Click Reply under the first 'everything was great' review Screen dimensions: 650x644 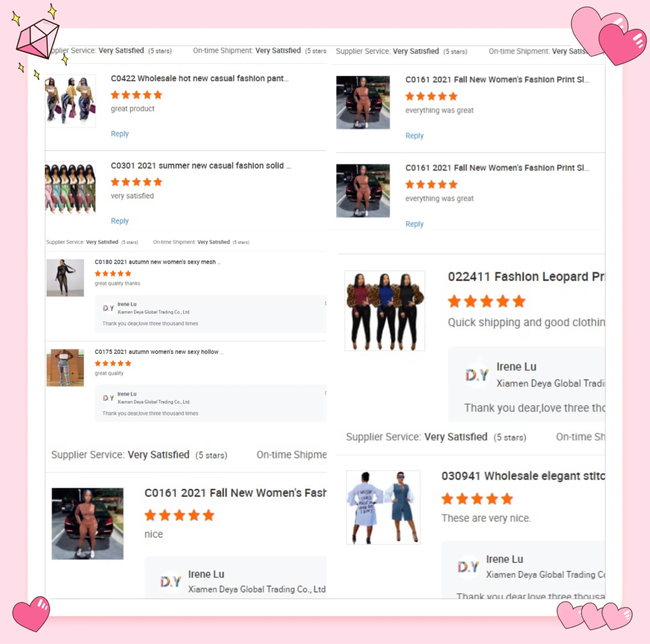click(x=414, y=136)
